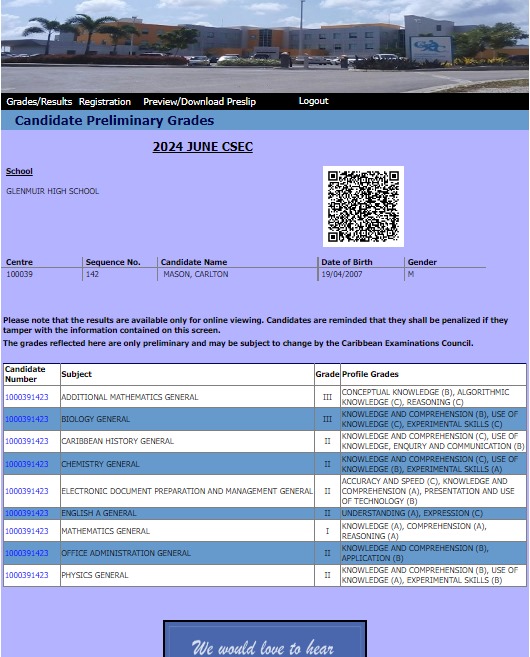
Task: Click the 2024 JUNE CSEC heading
Action: [203, 147]
